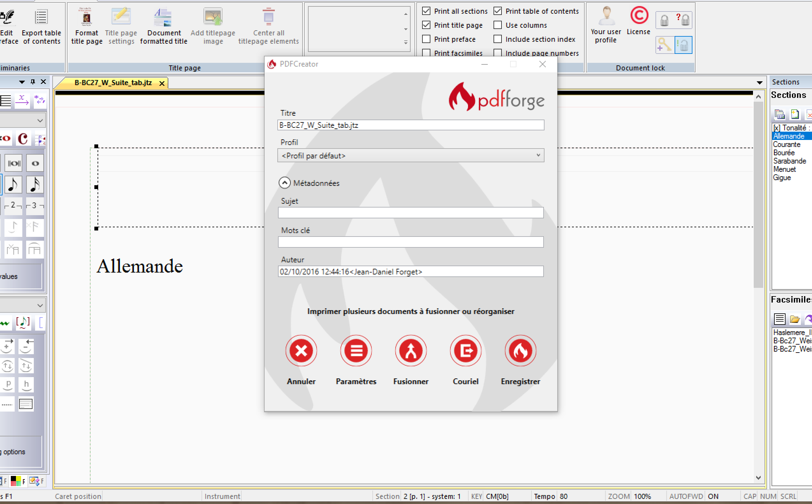Click the Couriel email icon
The height and width of the screenshot is (504, 812).
tap(465, 350)
